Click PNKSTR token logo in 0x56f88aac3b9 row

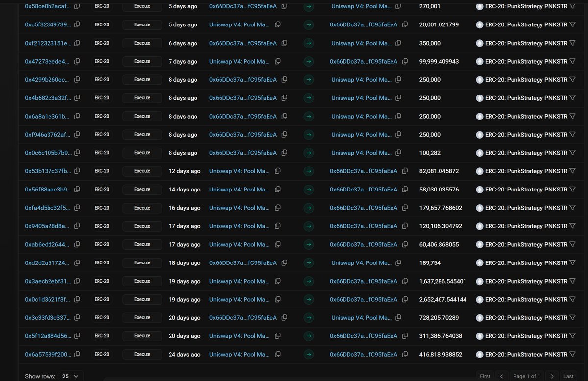(479, 190)
